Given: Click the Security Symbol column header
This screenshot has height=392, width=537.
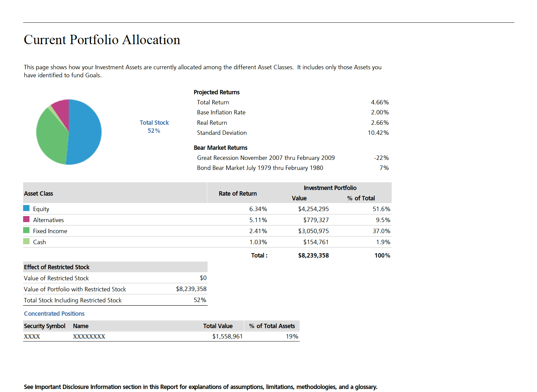Looking at the screenshot, I should tap(45, 326).
